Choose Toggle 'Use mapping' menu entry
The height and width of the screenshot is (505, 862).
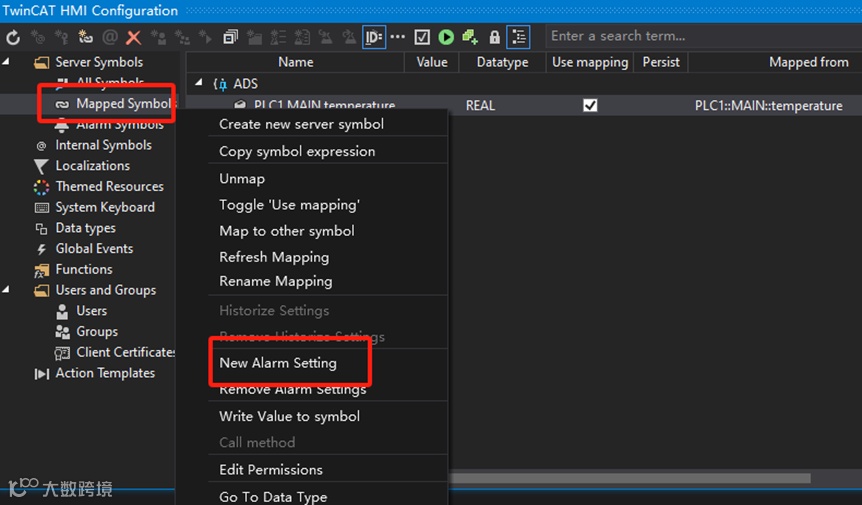coord(289,205)
